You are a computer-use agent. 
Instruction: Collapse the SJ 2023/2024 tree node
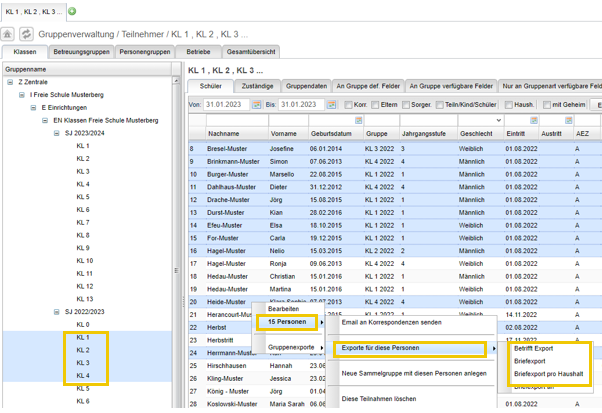click(x=58, y=133)
